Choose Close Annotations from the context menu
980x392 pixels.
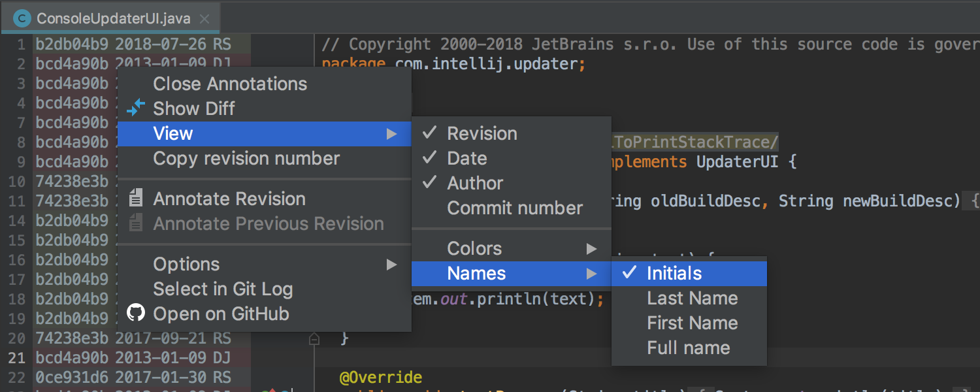click(265, 84)
